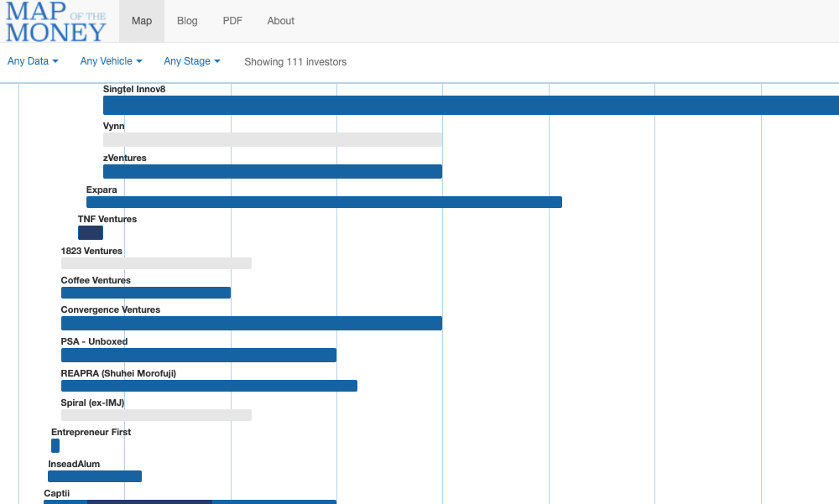Viewport: 839px width, 504px height.
Task: Click the Coffee Ventures label
Action: pyautogui.click(x=96, y=280)
